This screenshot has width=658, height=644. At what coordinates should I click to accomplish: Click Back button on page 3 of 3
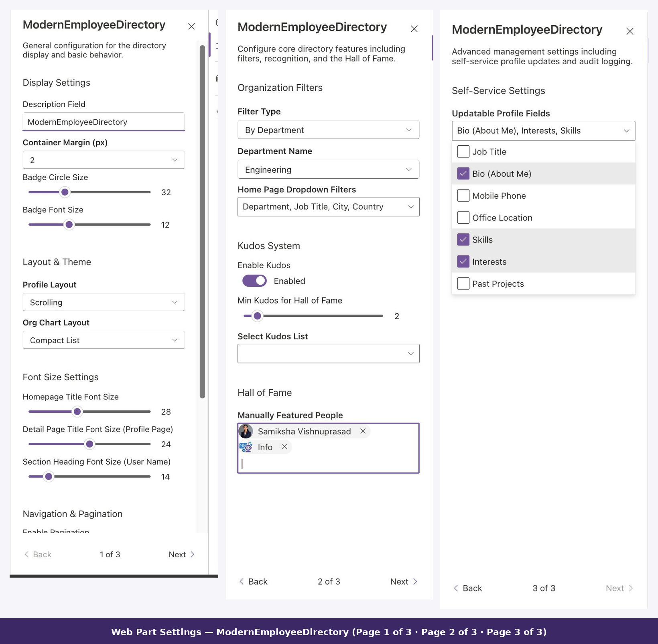point(468,588)
